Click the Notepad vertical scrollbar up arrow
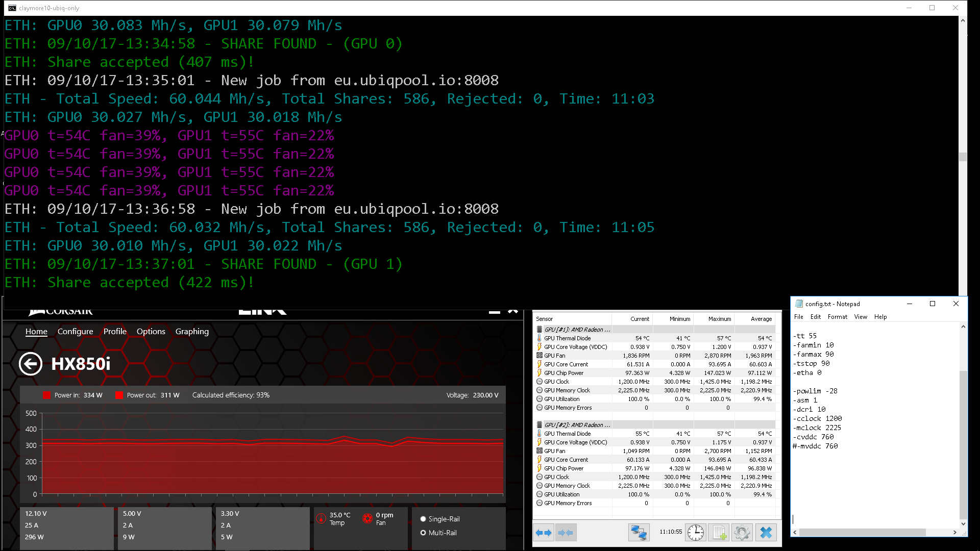Screen dimensions: 980x551 tap(963, 327)
